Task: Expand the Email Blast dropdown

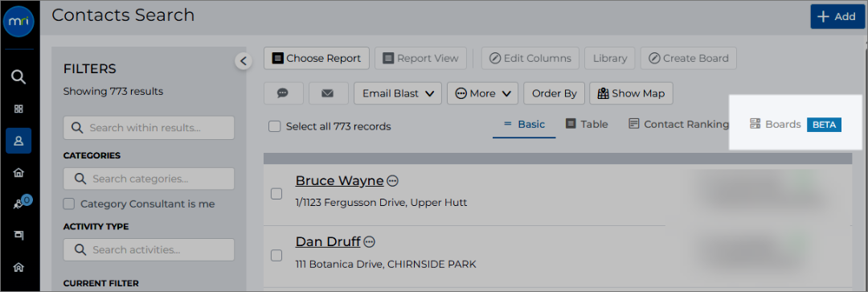Action: [x=398, y=93]
